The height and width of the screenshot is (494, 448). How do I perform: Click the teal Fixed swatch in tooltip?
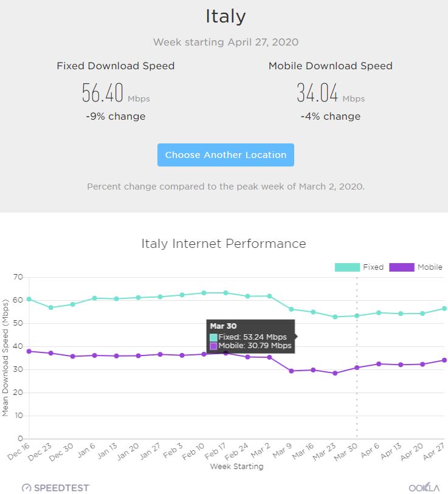(x=213, y=337)
